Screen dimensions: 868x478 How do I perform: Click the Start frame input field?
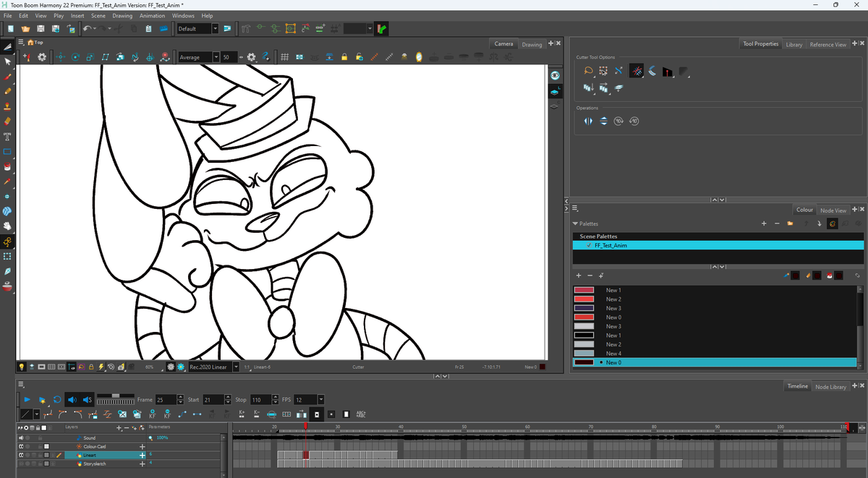[x=214, y=399]
